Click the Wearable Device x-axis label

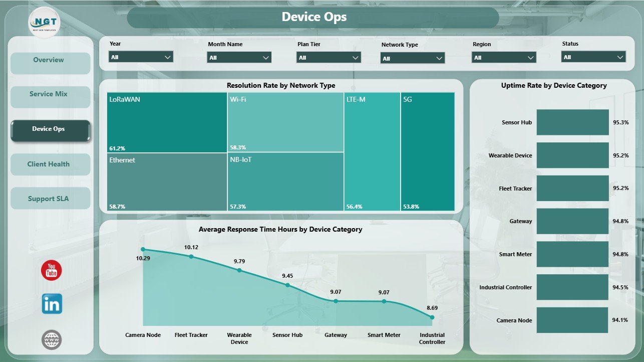[x=239, y=338]
